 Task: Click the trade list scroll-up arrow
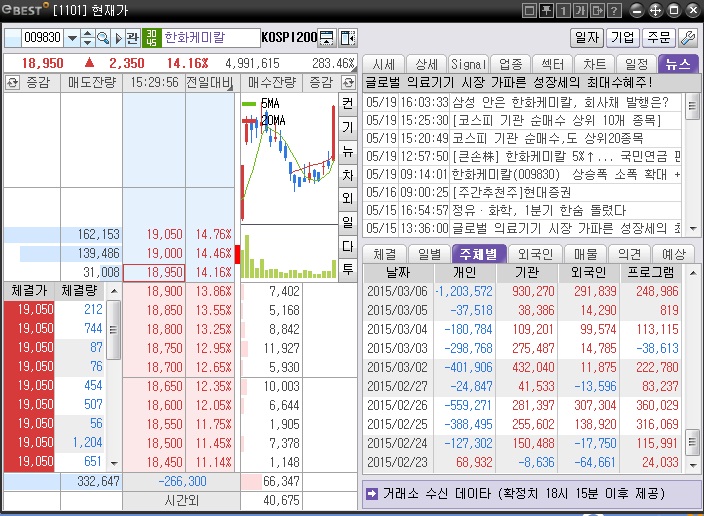tap(114, 291)
